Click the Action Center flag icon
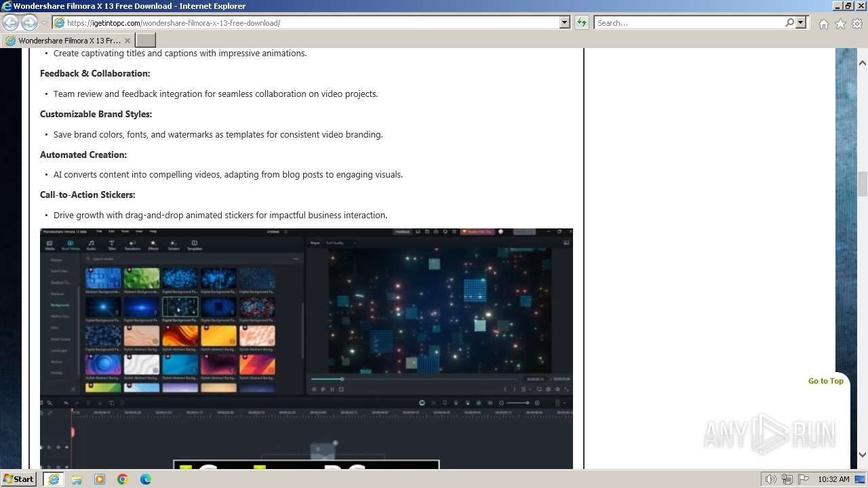Screen dimensions: 868x488 pyautogui.click(x=804, y=479)
